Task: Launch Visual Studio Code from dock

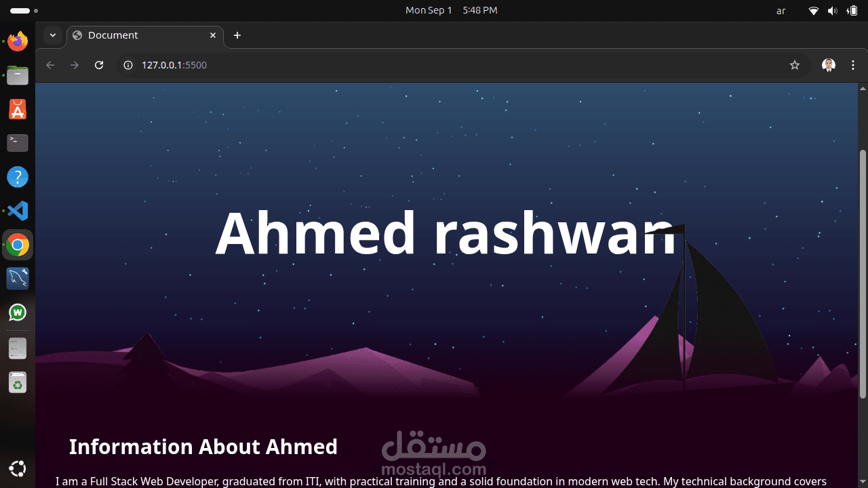Action: click(18, 211)
